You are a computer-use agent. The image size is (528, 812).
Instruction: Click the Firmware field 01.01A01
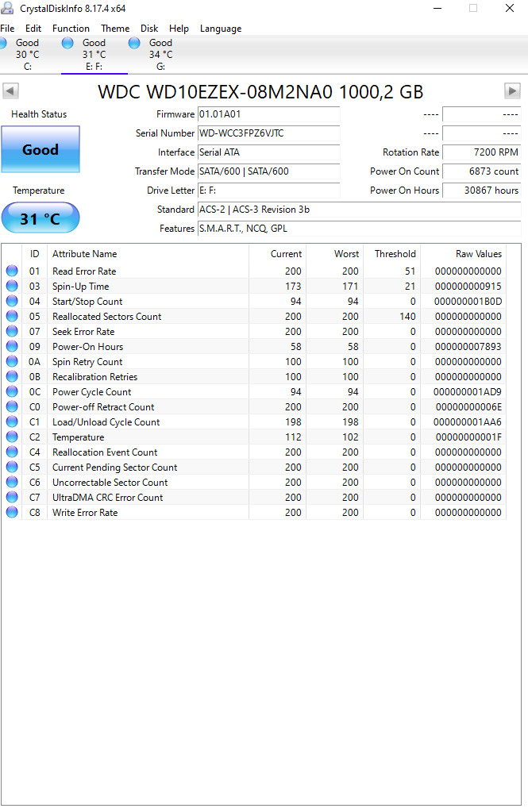tap(269, 114)
